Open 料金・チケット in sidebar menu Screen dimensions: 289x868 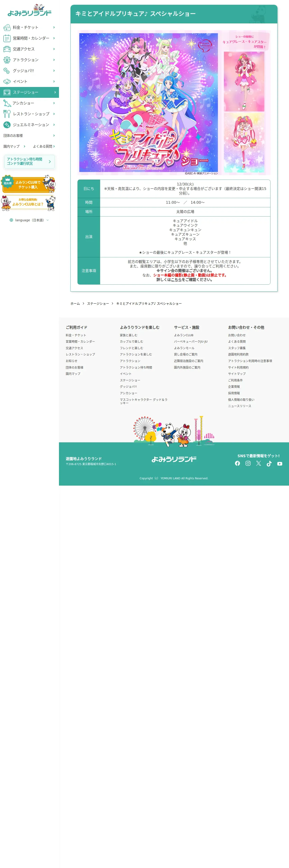coord(29,27)
